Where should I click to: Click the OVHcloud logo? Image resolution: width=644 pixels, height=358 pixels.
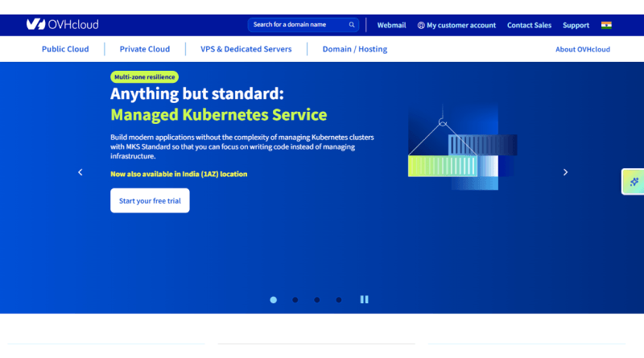tap(63, 25)
